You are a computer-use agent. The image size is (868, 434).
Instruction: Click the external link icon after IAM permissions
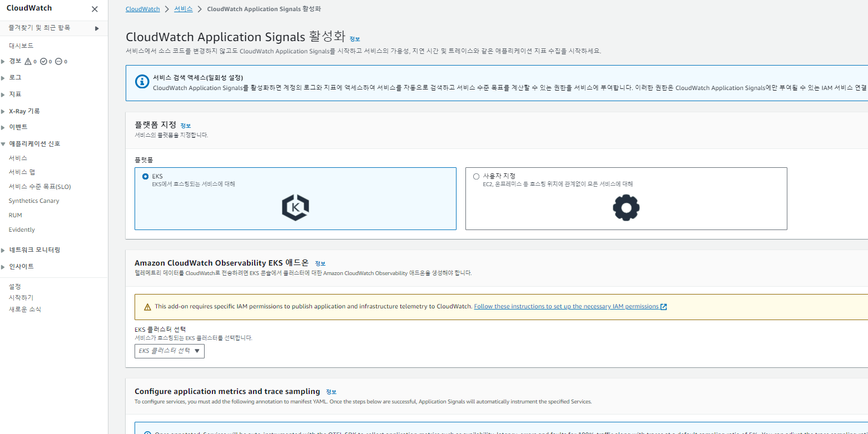pyautogui.click(x=663, y=307)
